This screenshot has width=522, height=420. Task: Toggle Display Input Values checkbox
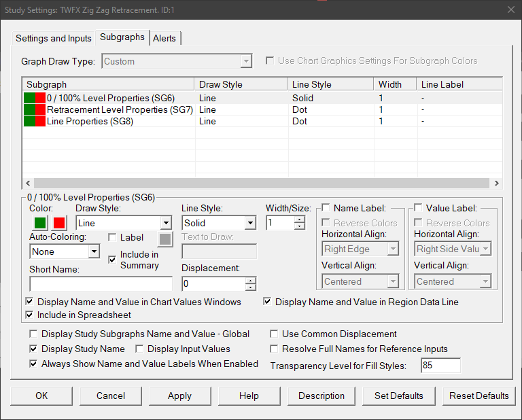139,349
